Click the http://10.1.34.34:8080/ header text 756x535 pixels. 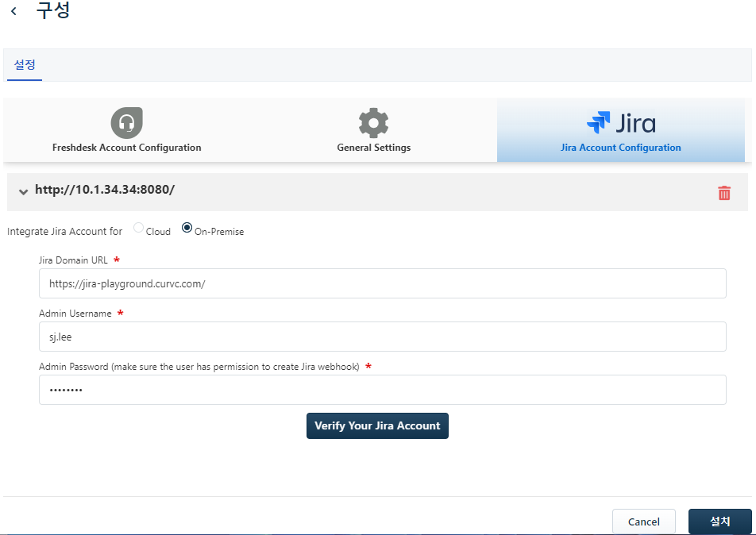click(105, 190)
